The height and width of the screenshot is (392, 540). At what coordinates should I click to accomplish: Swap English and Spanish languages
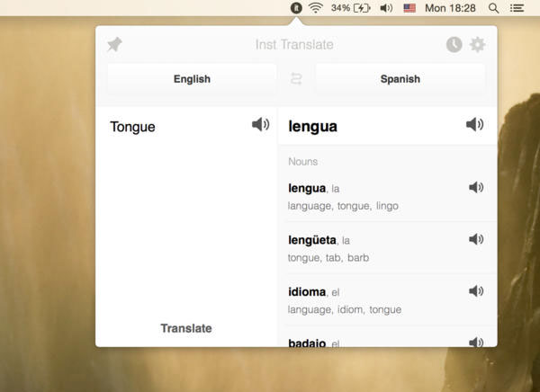point(296,79)
